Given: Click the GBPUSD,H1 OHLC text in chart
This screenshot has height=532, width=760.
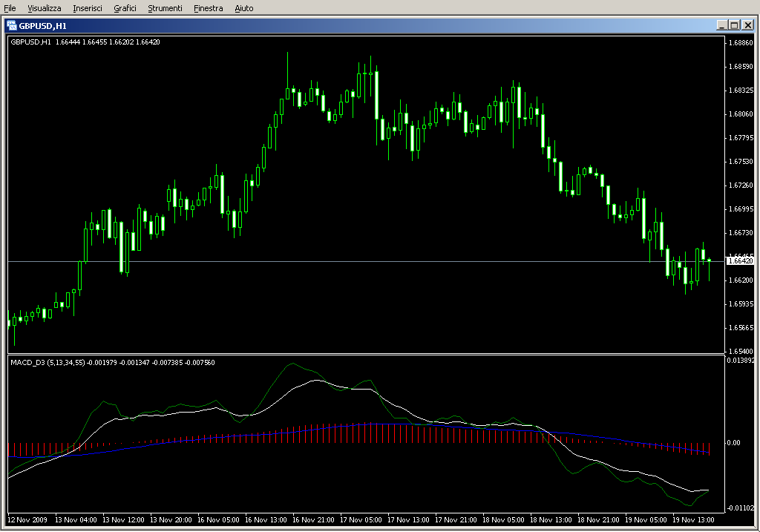Looking at the screenshot, I should click(x=85, y=42).
